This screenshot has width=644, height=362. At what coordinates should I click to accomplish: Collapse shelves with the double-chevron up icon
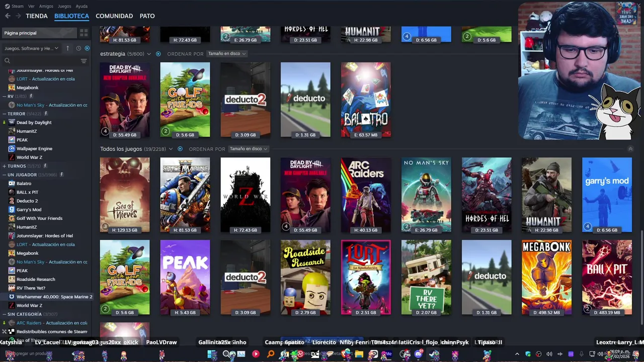coord(630,149)
